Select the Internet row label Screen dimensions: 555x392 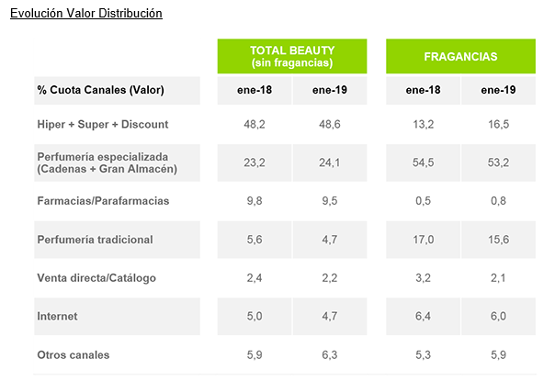tap(57, 317)
